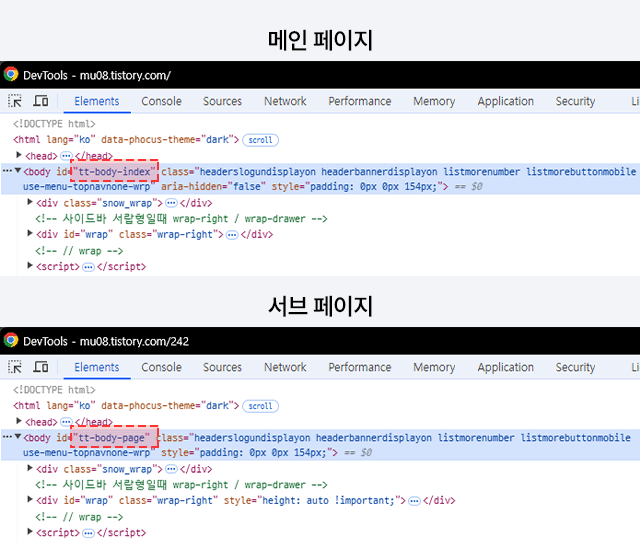Image resolution: width=640 pixels, height=542 pixels.
Task: Click aria-hidden="false" attribute on body
Action: pos(214,187)
